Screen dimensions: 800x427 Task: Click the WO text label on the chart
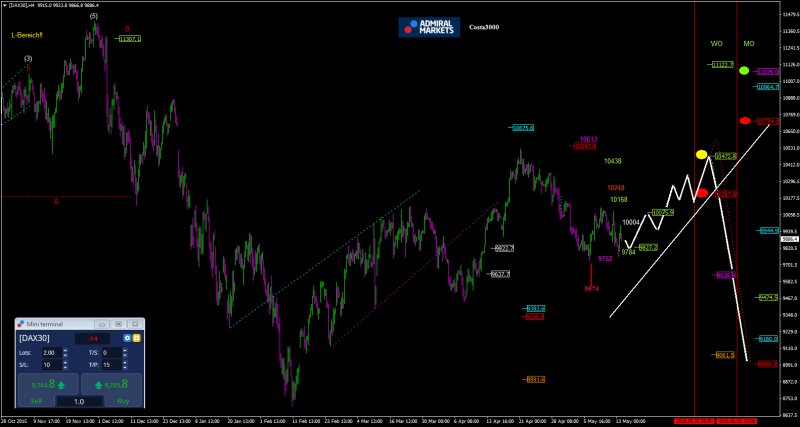click(717, 45)
